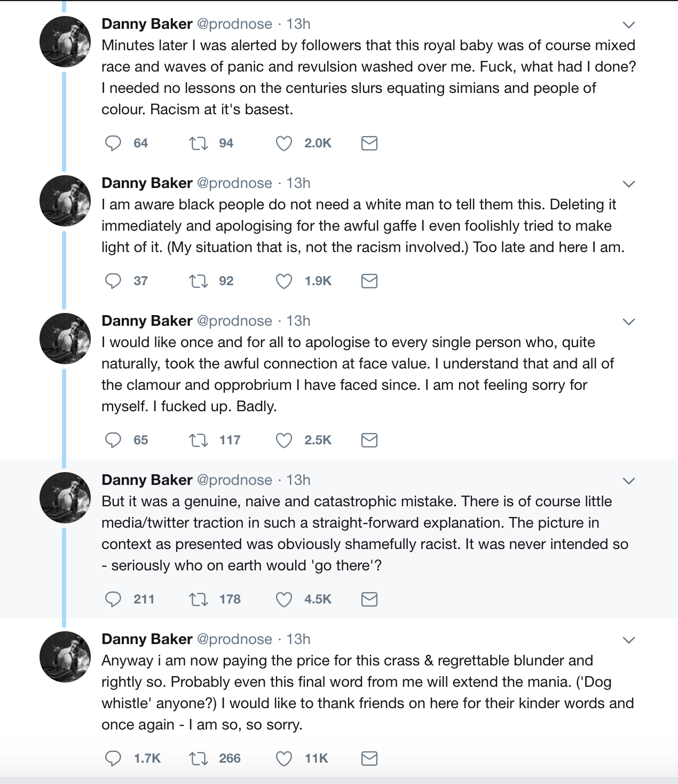Reply to the tweet with 37 replies
The image size is (678, 784).
[x=113, y=281]
